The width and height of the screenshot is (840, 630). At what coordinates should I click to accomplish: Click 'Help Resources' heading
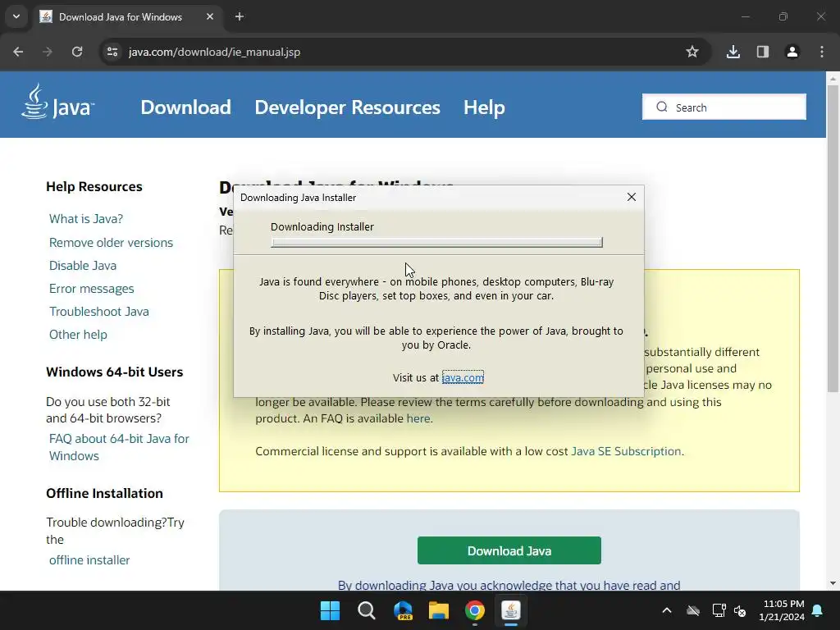[94, 186]
